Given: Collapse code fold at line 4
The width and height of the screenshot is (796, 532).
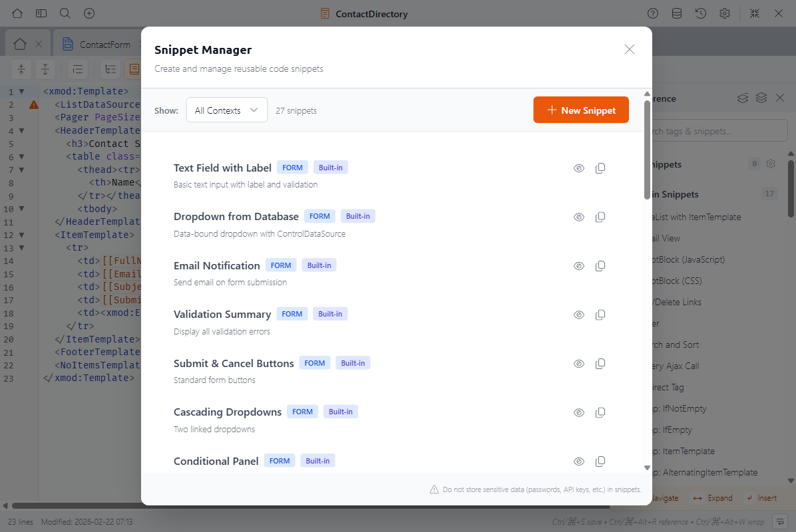Looking at the screenshot, I should (x=21, y=131).
